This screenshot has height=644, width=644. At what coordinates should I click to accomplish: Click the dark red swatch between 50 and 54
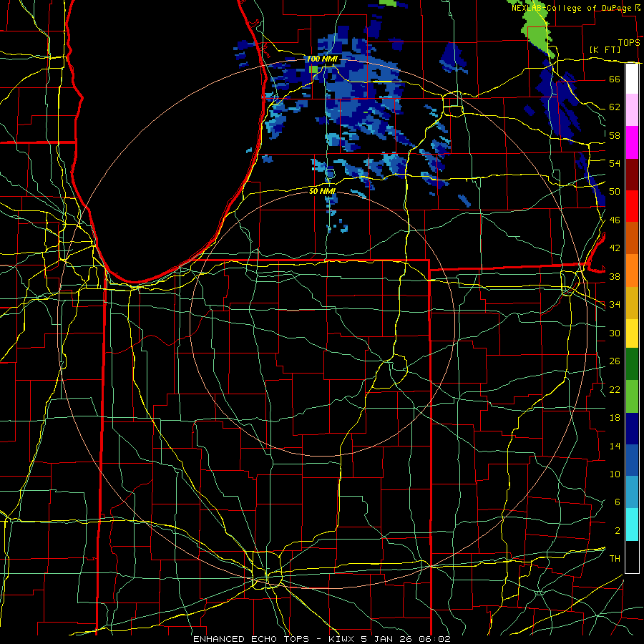coord(632,174)
